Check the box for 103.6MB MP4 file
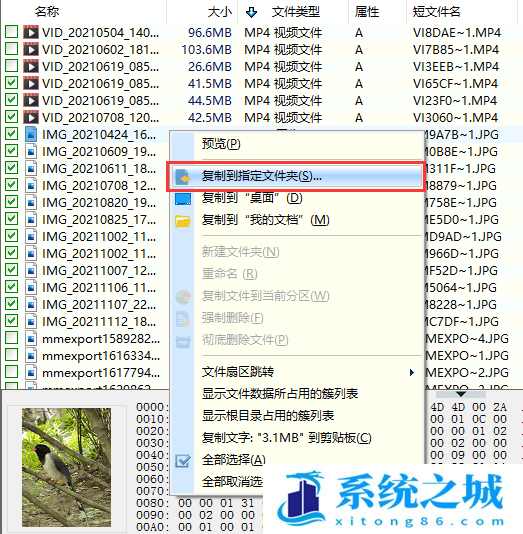Screen dimensions: 523x534 12,49
